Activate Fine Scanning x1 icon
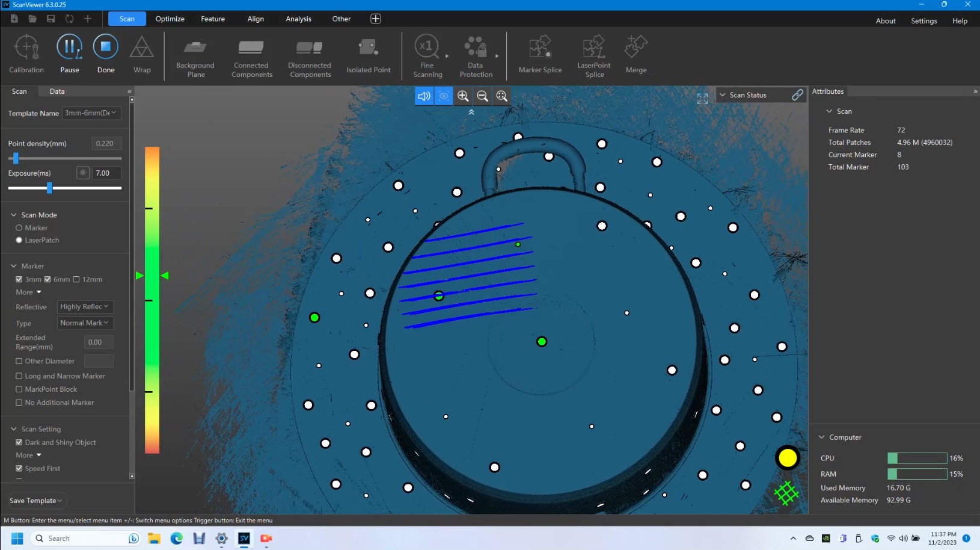Screen dimensions: 980x550 click(x=427, y=47)
